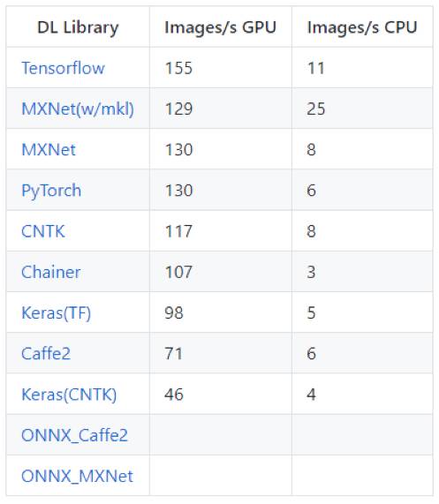
Task: Click the DL Library column header
Action: pos(78,27)
